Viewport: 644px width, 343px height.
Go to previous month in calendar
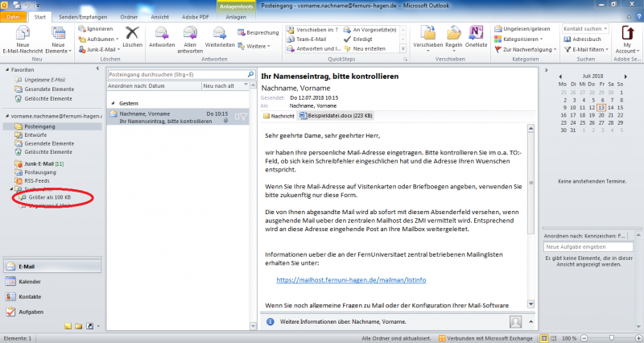560,76
